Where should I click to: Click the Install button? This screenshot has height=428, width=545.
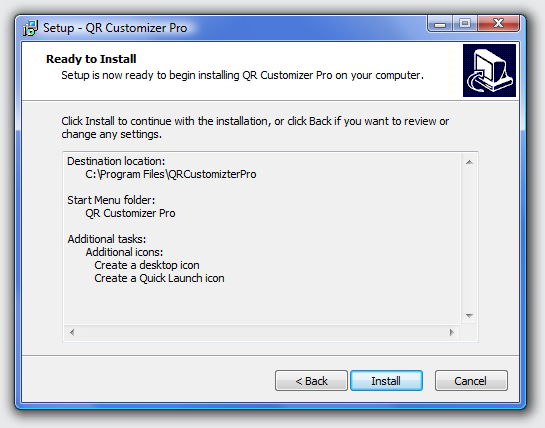point(387,381)
